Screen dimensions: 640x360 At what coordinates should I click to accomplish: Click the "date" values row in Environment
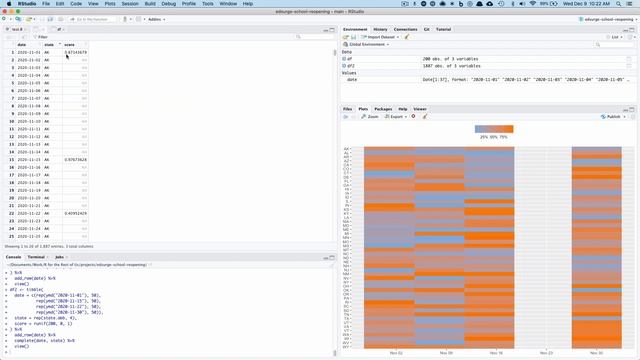click(488, 80)
